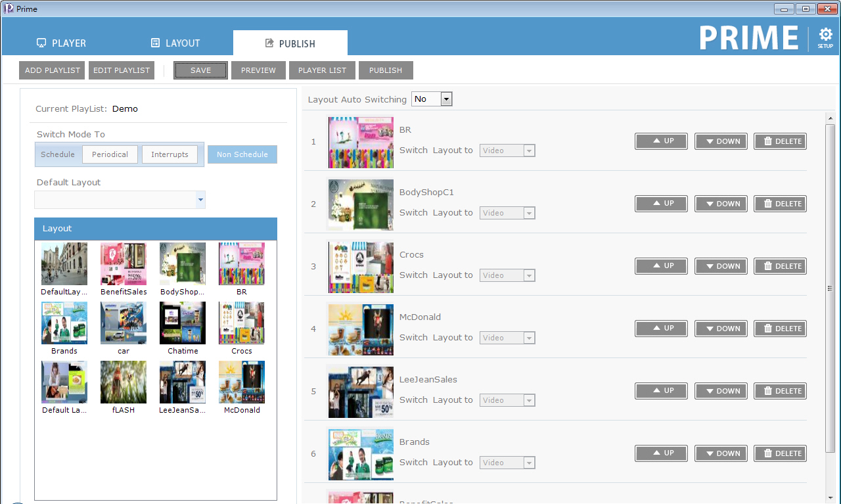Move BR row down
This screenshot has width=841, height=504.
[x=721, y=141]
